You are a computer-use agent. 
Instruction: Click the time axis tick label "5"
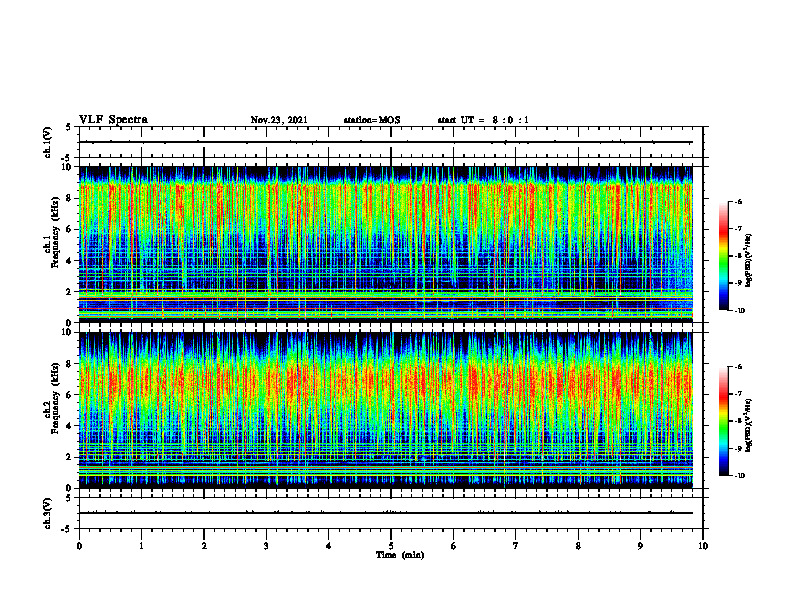391,546
